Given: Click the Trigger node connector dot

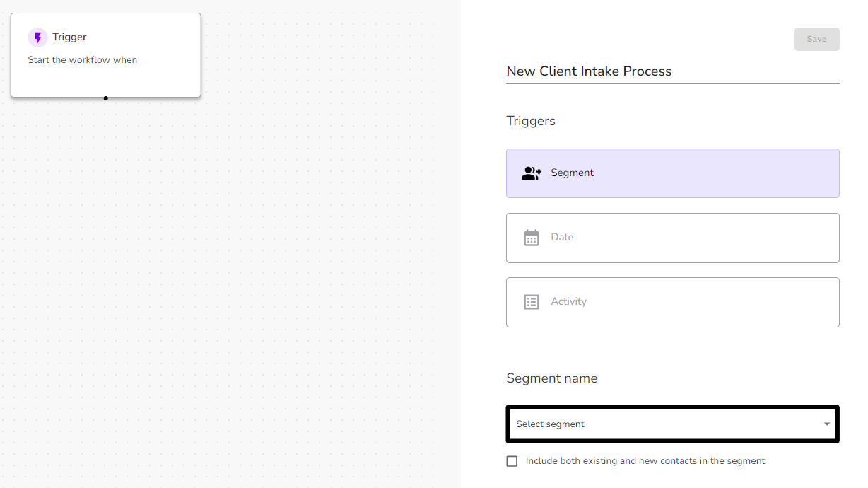Looking at the screenshot, I should pos(106,98).
